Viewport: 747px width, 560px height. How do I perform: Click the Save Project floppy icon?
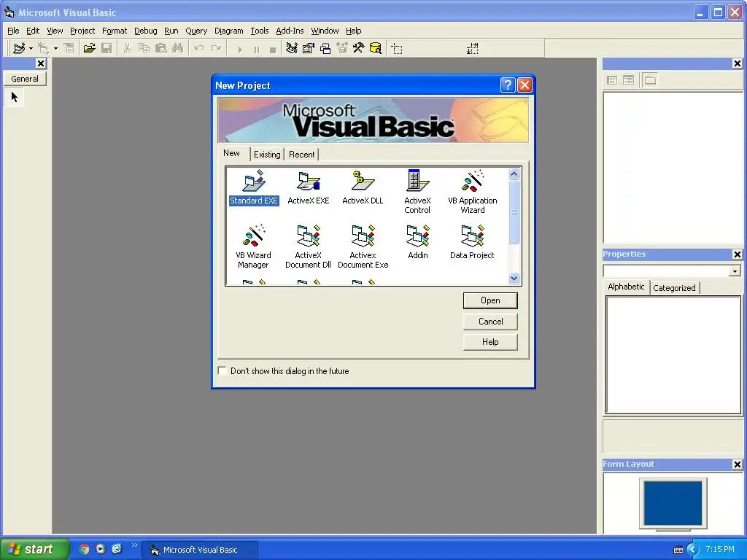coord(107,48)
